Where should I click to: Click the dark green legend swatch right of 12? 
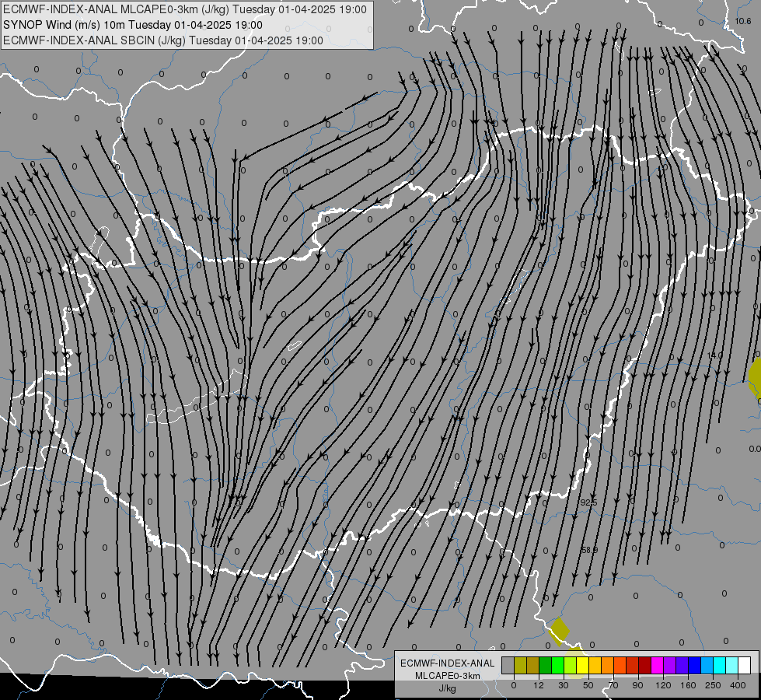tap(546, 666)
